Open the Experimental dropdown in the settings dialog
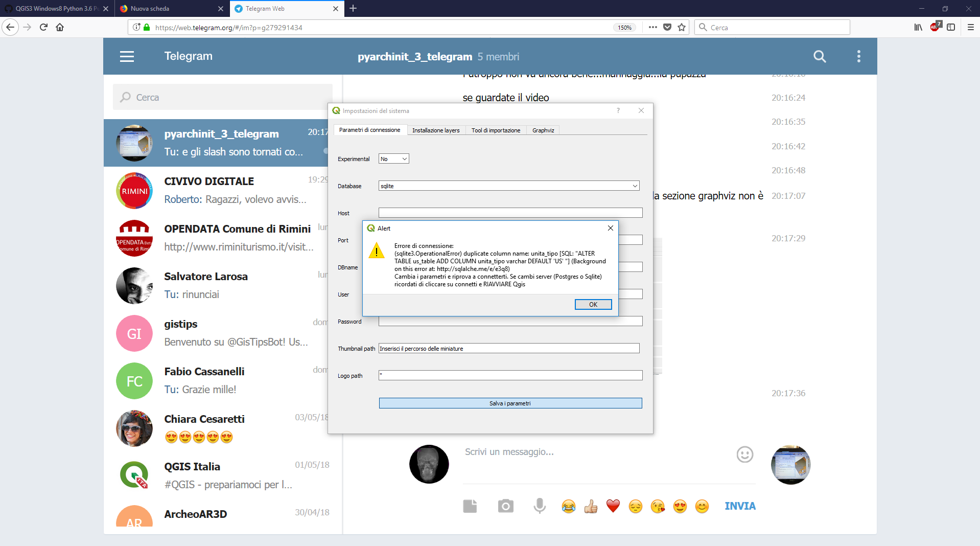 click(x=393, y=158)
